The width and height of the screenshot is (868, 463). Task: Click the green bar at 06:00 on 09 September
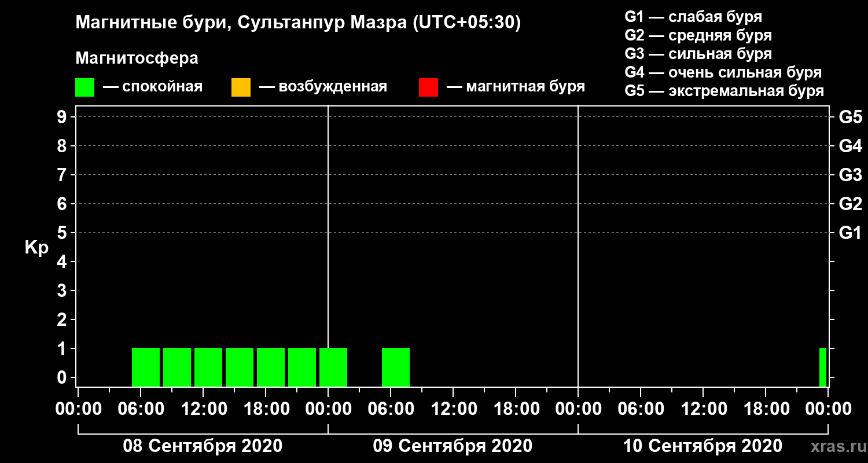[396, 367]
